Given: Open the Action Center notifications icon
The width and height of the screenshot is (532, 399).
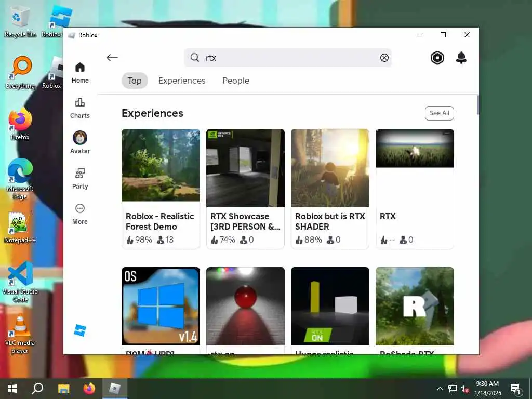Looking at the screenshot, I should coord(515,389).
